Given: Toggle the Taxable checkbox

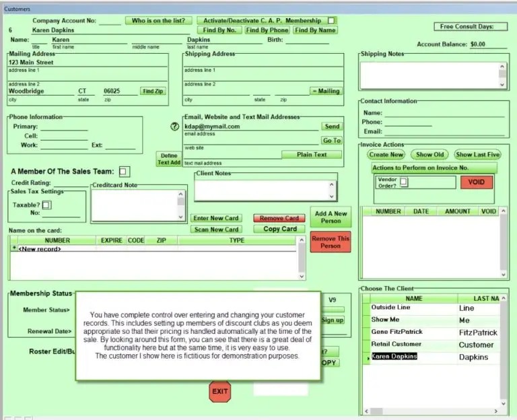Looking at the screenshot, I should (46, 205).
